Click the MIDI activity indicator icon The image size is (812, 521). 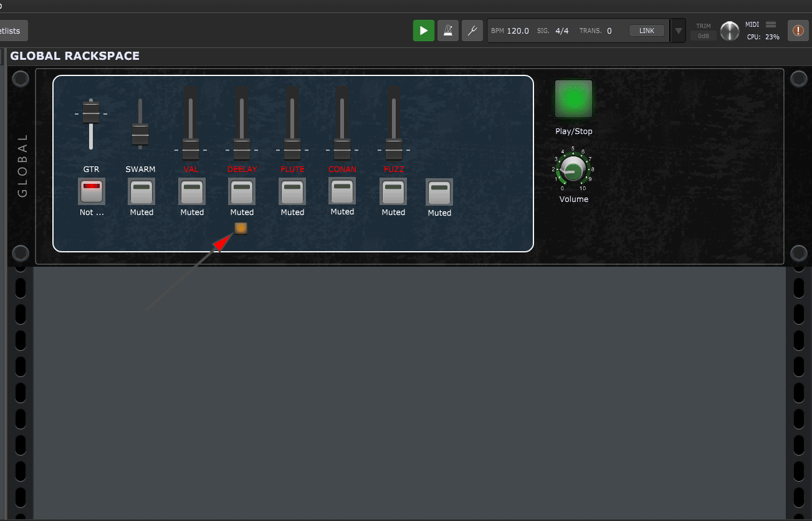coord(770,26)
